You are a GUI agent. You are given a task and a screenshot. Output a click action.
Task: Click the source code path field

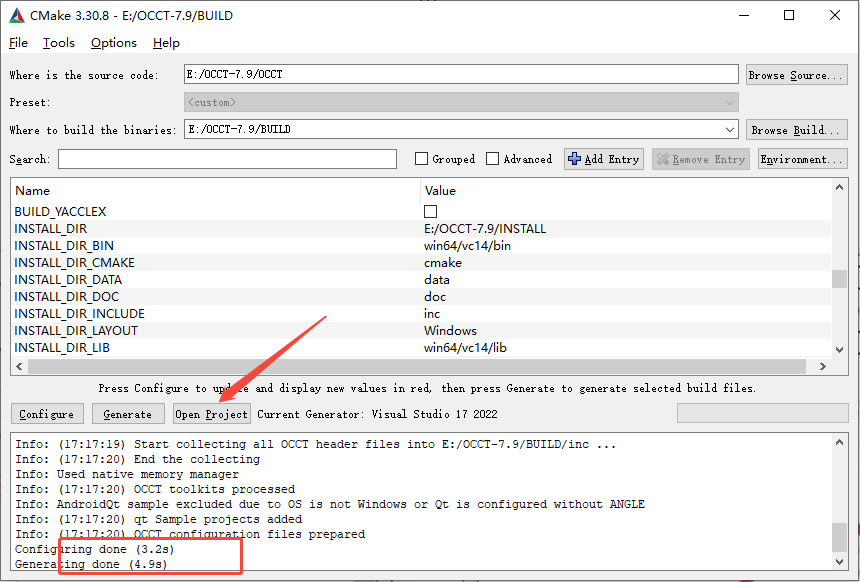(x=461, y=74)
